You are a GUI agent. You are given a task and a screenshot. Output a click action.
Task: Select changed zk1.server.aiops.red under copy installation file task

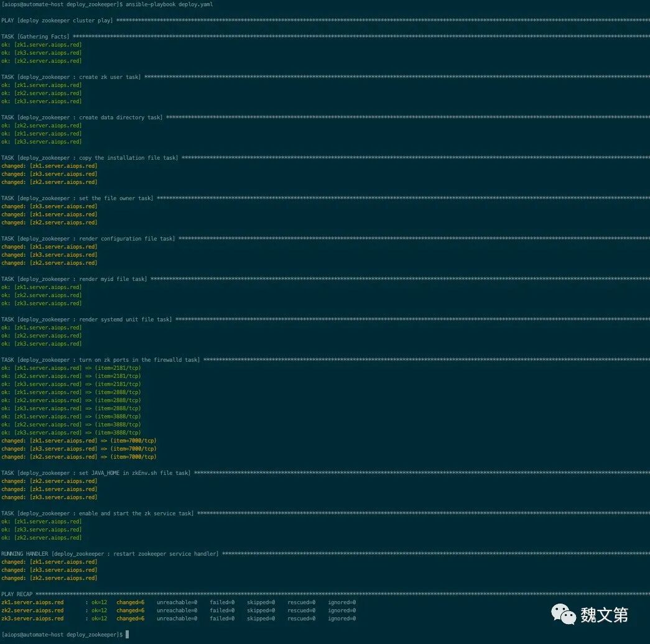click(x=49, y=166)
